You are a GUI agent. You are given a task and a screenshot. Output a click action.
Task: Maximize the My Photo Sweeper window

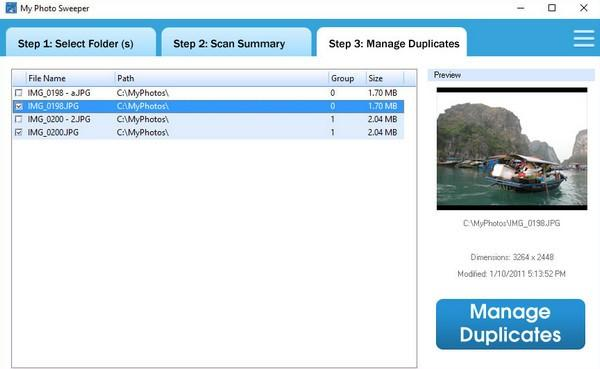click(552, 8)
